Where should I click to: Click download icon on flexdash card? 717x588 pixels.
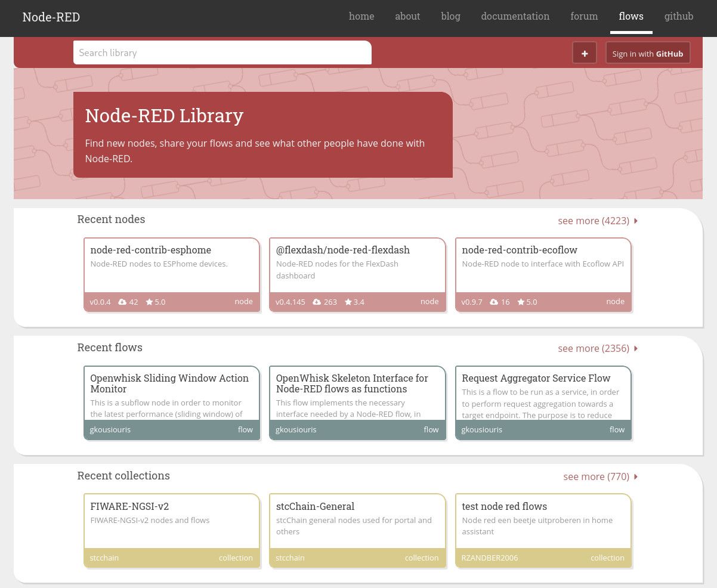[x=317, y=302]
